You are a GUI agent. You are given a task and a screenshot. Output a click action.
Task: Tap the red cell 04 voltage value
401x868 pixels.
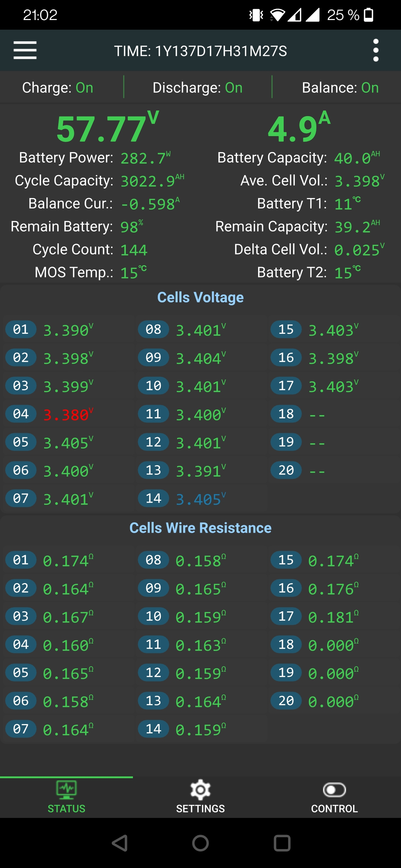(68, 415)
